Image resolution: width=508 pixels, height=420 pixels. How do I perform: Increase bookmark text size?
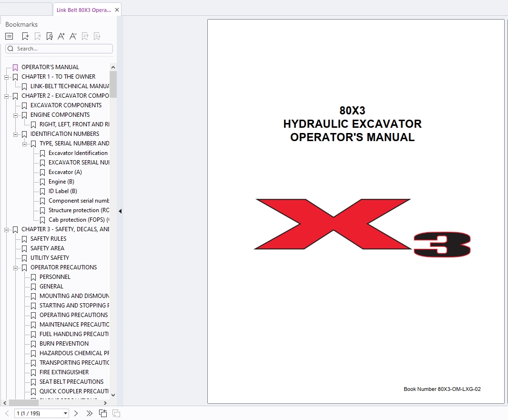pos(61,36)
